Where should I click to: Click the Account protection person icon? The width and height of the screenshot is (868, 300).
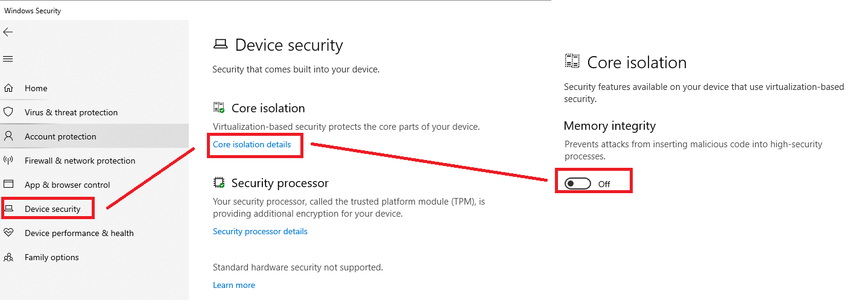tap(8, 136)
